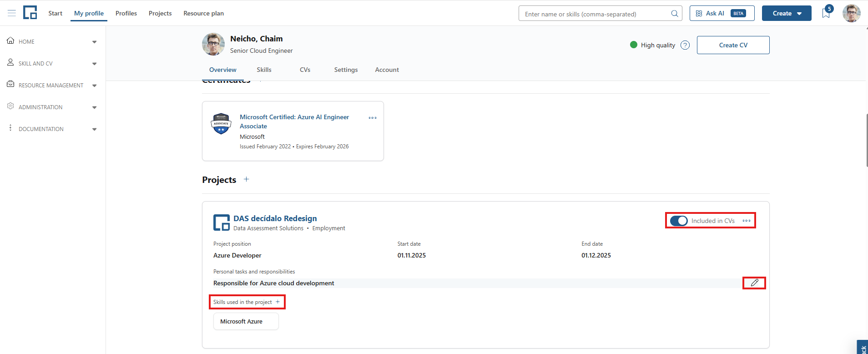The height and width of the screenshot is (354, 868).
Task: Click the search magnifier icon
Action: (x=675, y=14)
